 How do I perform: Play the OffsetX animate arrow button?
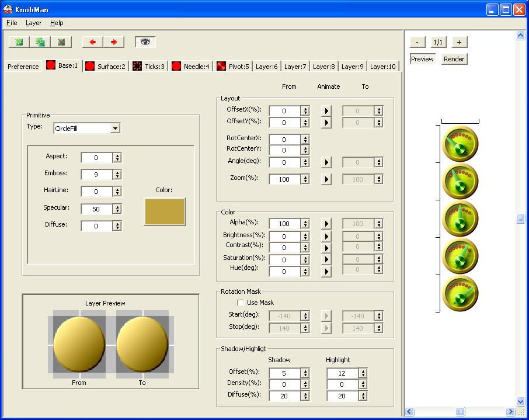tap(326, 111)
